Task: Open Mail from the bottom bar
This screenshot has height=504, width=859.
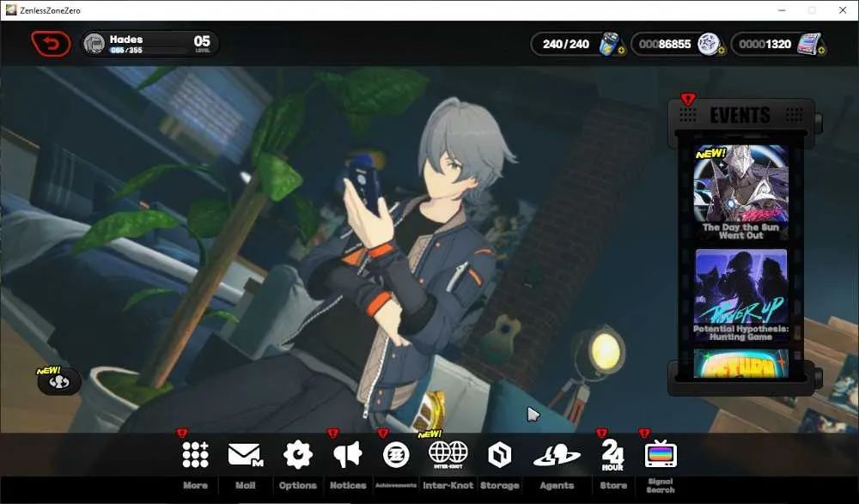Action: pos(245,455)
